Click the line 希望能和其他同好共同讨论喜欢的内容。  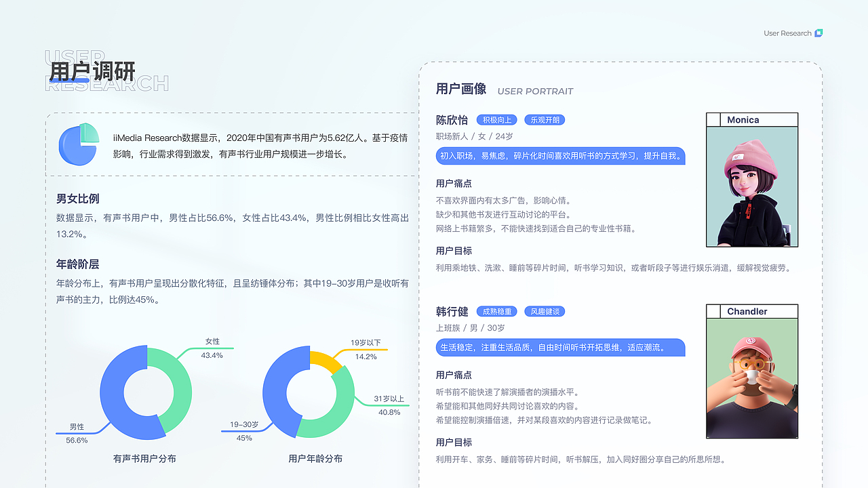click(x=509, y=407)
